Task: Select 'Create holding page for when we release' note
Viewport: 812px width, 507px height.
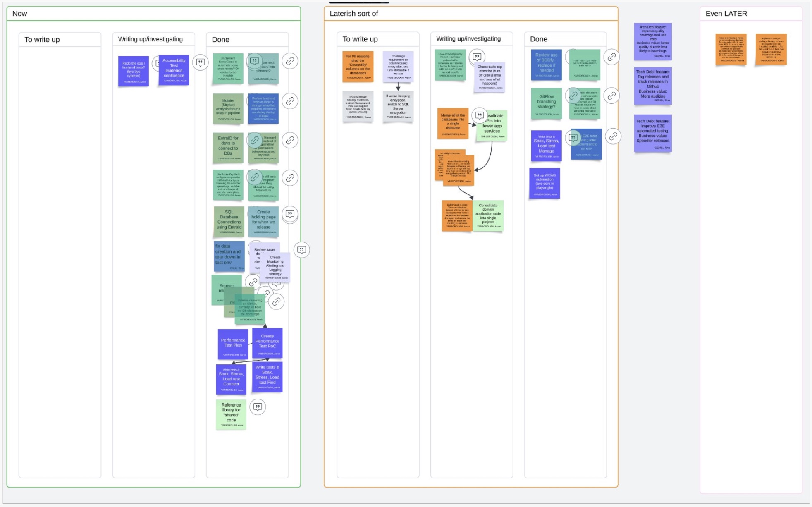Action: click(x=263, y=221)
